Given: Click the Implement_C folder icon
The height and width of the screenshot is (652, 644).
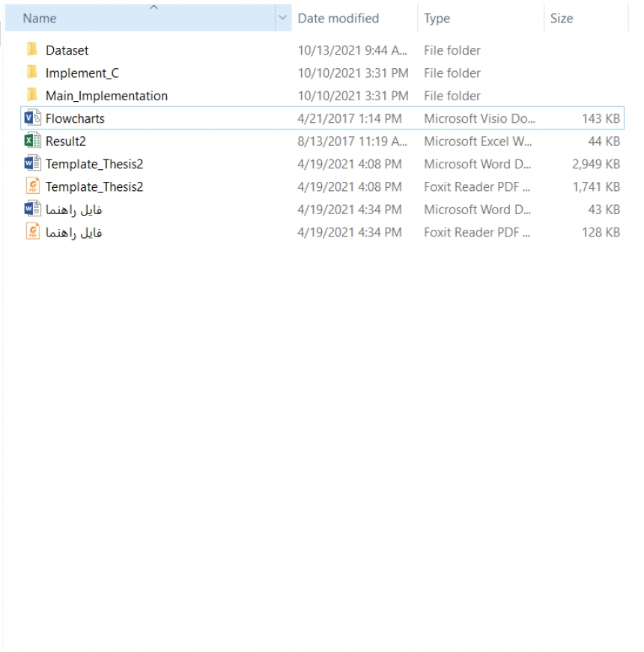Looking at the screenshot, I should tap(32, 73).
